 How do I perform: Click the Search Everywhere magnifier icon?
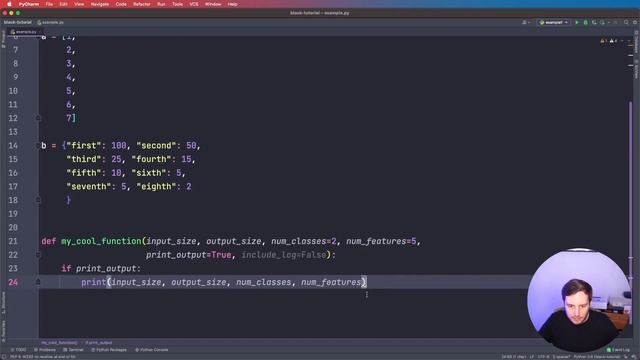(626, 22)
